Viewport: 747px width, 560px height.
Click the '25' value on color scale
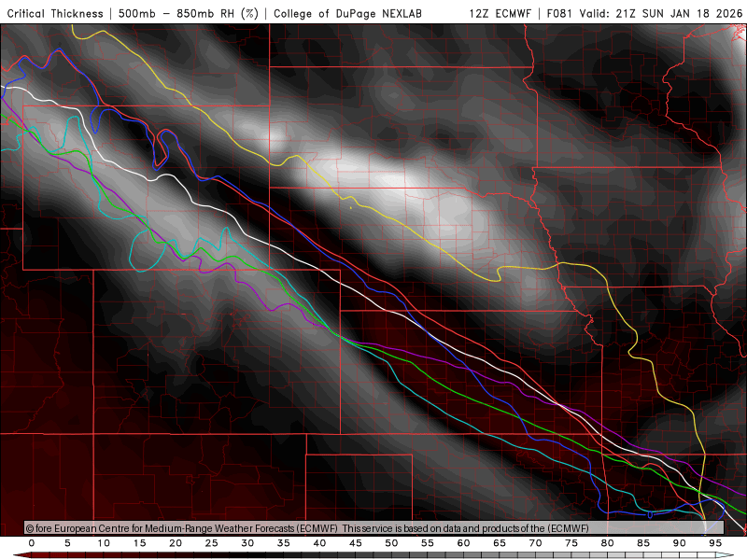(212, 543)
